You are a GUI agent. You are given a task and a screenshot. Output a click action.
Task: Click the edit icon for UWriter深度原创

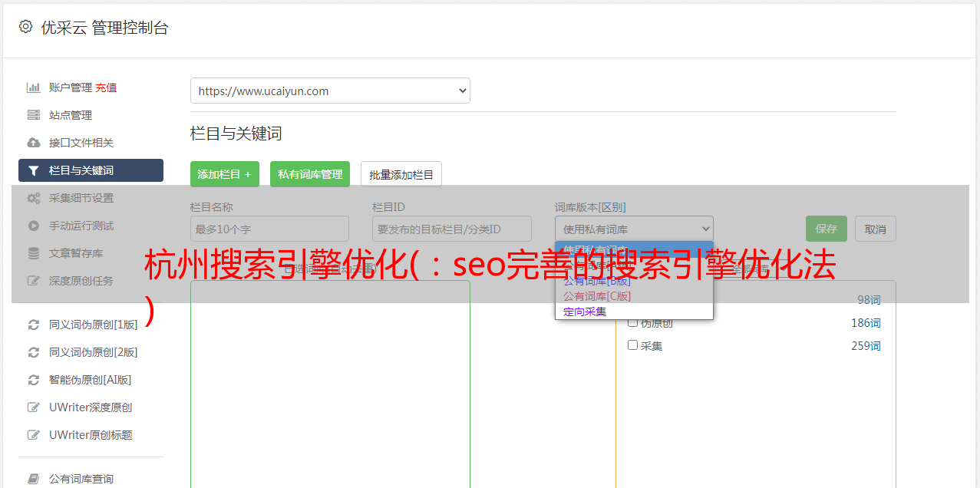click(x=33, y=407)
